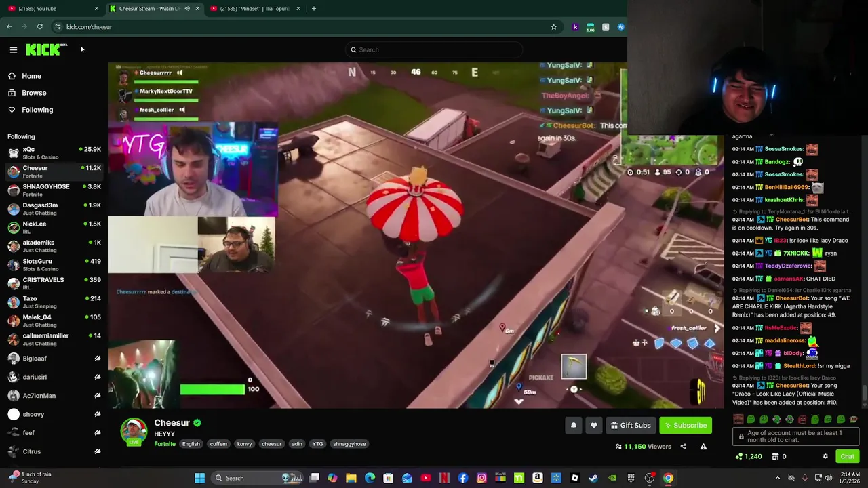Open Chrome from the taskbar
Screen dimensions: 868x488
[x=668, y=478]
